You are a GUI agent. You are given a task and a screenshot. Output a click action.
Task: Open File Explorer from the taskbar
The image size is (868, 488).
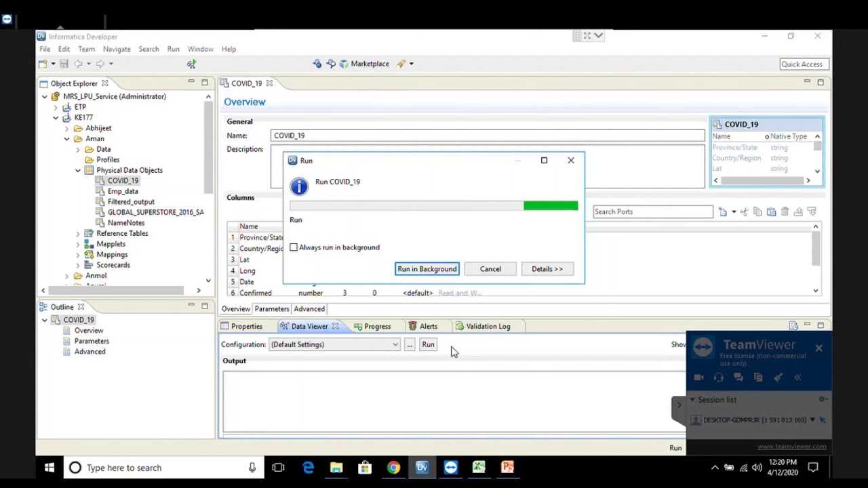coord(336,468)
